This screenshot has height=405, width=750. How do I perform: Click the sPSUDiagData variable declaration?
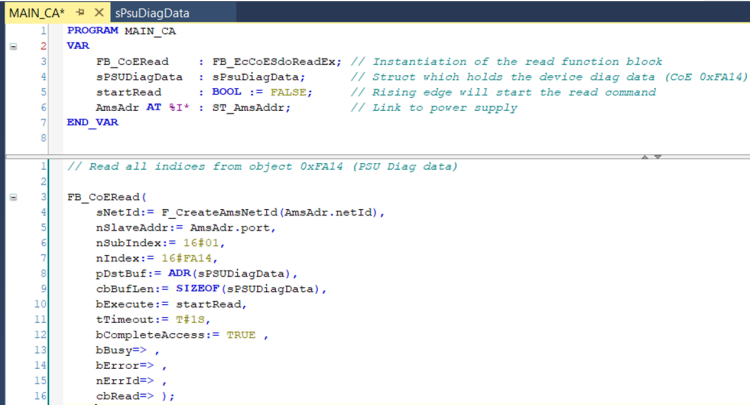[139, 77]
